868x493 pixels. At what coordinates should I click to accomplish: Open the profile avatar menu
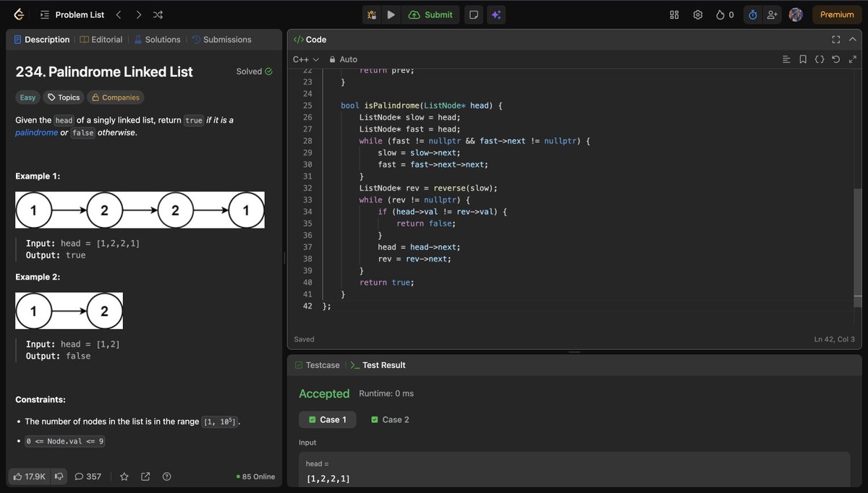coord(796,14)
